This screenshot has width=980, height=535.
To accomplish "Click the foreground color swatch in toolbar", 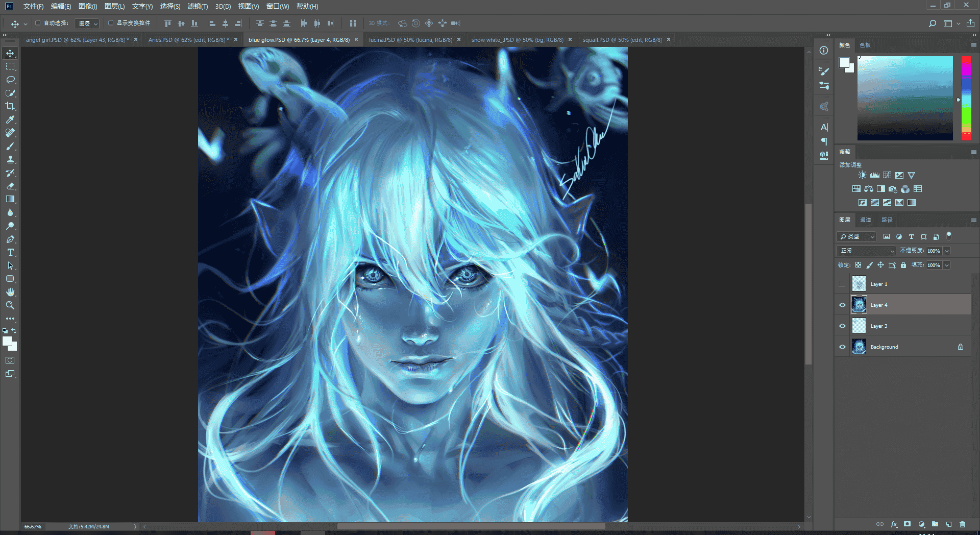I will [7, 342].
